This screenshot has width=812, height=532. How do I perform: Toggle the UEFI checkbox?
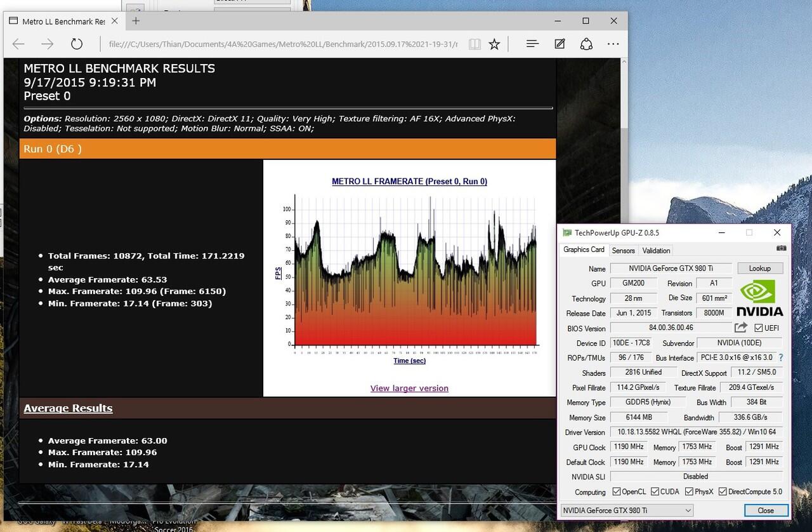click(759, 328)
